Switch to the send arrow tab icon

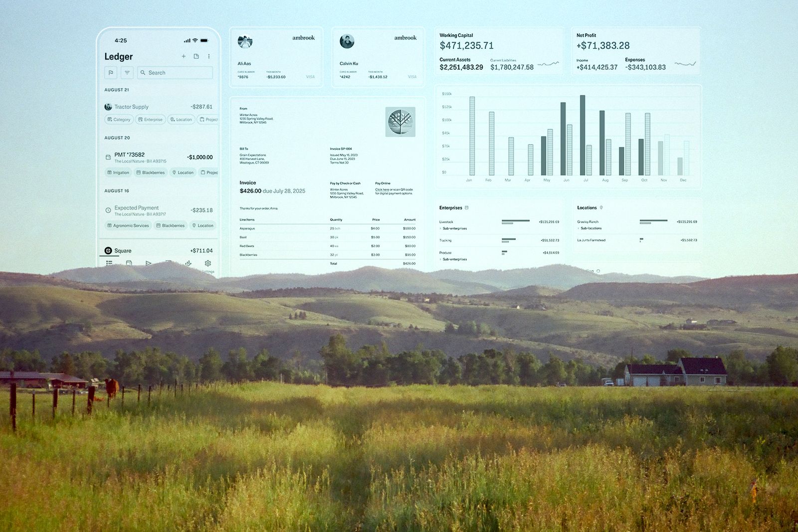[148, 263]
